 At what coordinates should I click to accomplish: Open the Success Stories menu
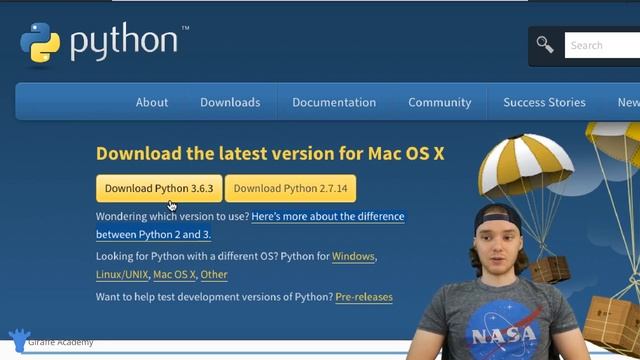[544, 102]
